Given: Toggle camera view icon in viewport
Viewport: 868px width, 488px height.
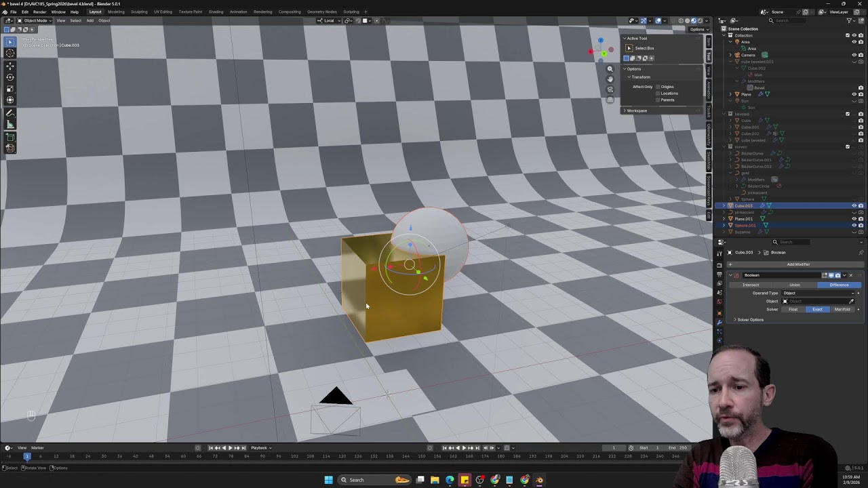Looking at the screenshot, I should click(x=610, y=89).
